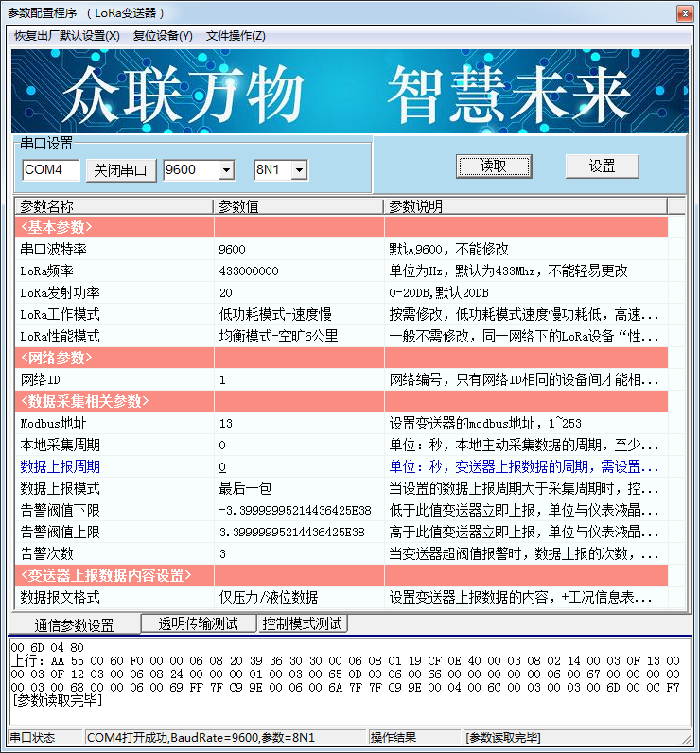Click the 读取 button
The height and width of the screenshot is (753, 700).
(494, 166)
